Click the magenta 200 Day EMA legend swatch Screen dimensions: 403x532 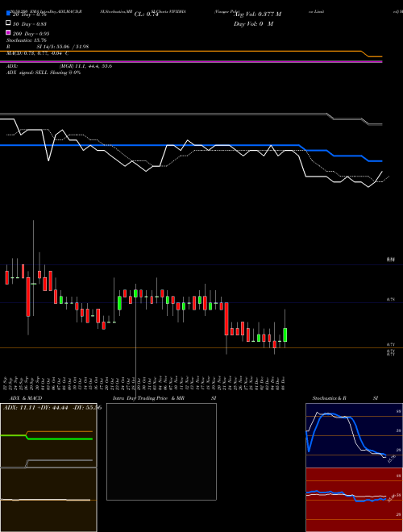[x=8, y=32]
